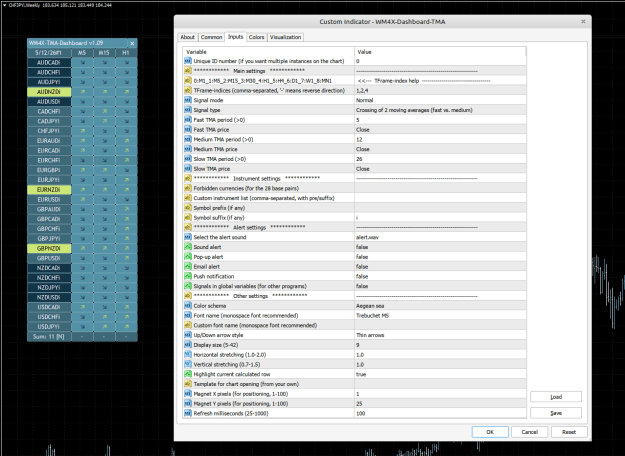Toggle the Push notification false value
625x456 pixels.
(x=440, y=276)
